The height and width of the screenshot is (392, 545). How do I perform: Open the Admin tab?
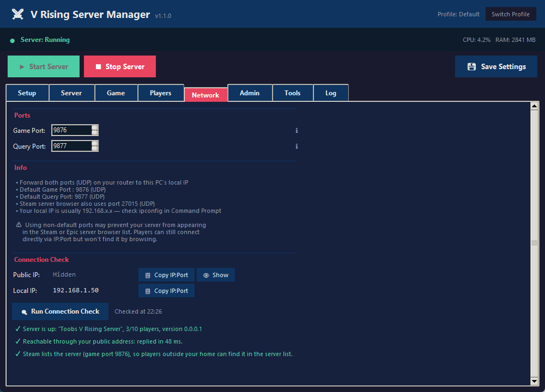(x=250, y=93)
